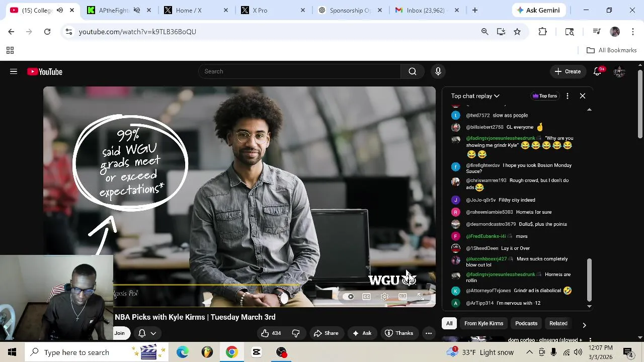The image size is (644, 362).
Task: Expand the Top chat replay dropdown
Action: tap(475, 96)
